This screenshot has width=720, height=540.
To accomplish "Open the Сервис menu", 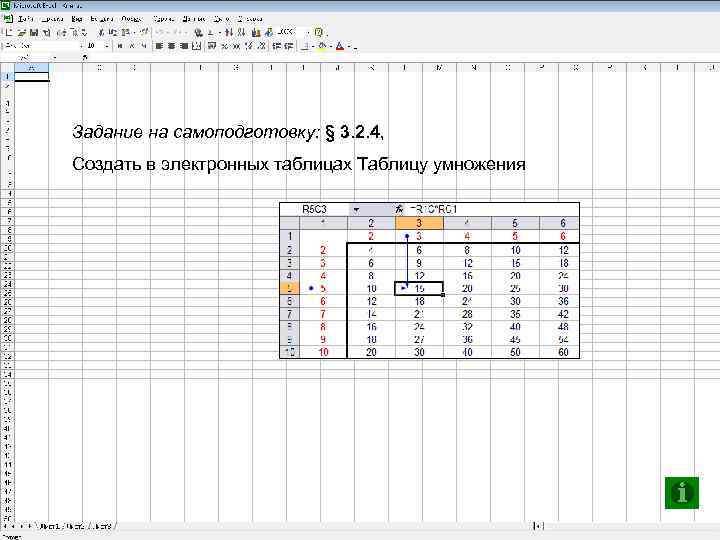I will coord(163,19).
